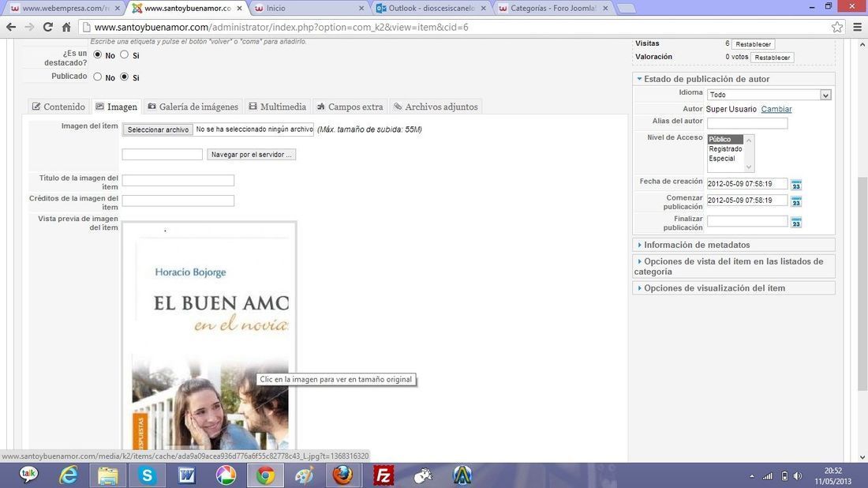
Task: Switch to Categorías - Foro Joomla tab
Action: pos(552,9)
